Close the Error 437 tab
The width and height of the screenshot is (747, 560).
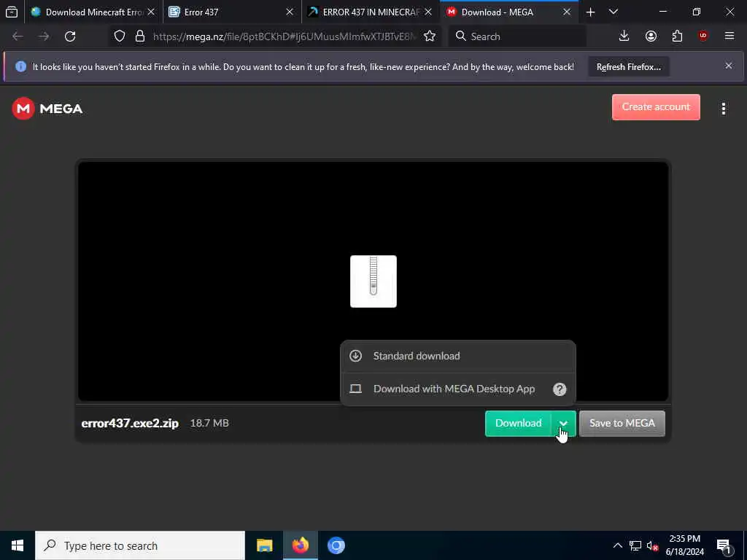[x=289, y=12]
